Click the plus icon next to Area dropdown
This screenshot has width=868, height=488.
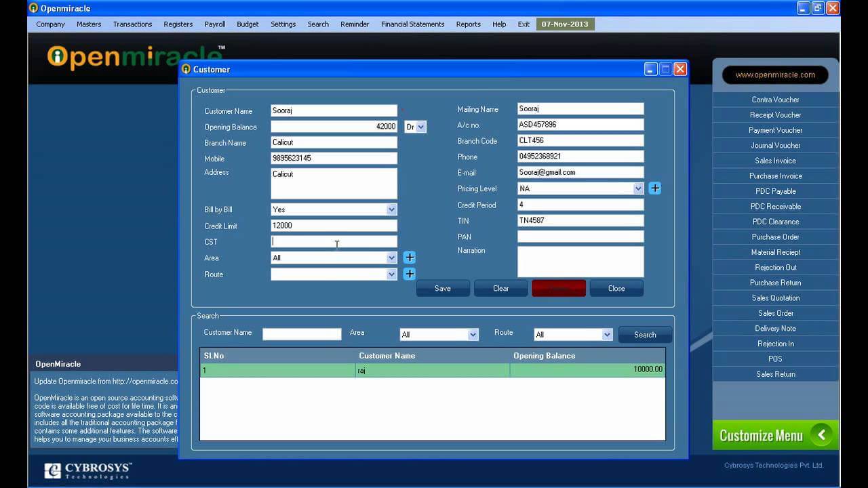point(410,258)
